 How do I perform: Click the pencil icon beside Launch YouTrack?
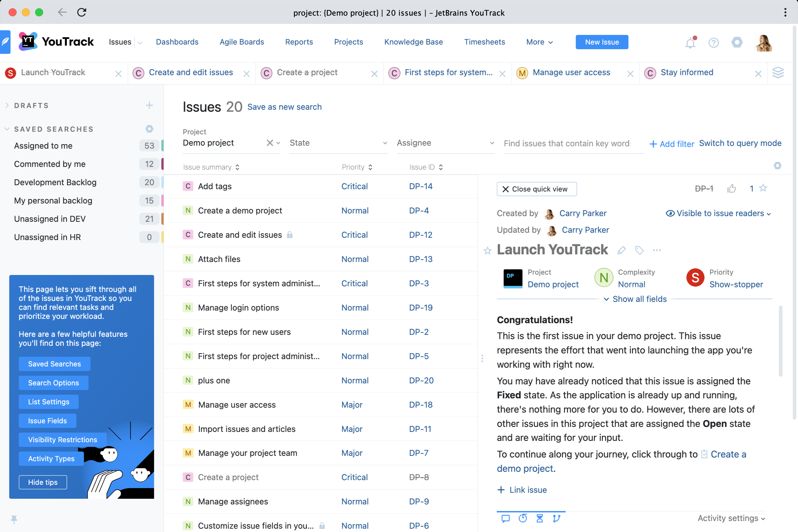621,250
